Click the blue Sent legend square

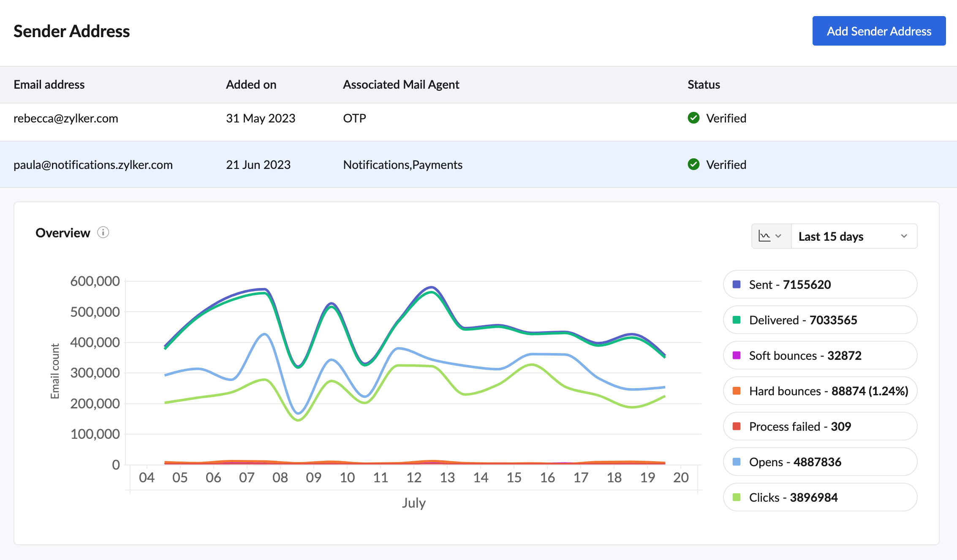click(737, 284)
